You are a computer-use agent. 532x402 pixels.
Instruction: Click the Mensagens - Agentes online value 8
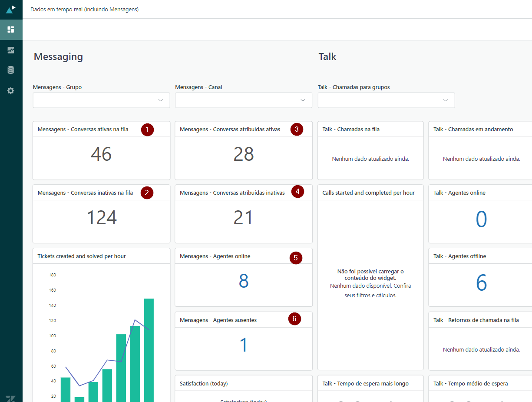pos(244,282)
